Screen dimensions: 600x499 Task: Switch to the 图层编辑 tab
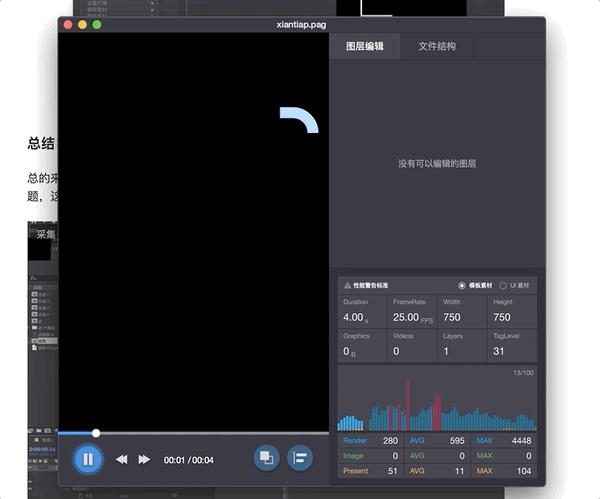[365, 46]
